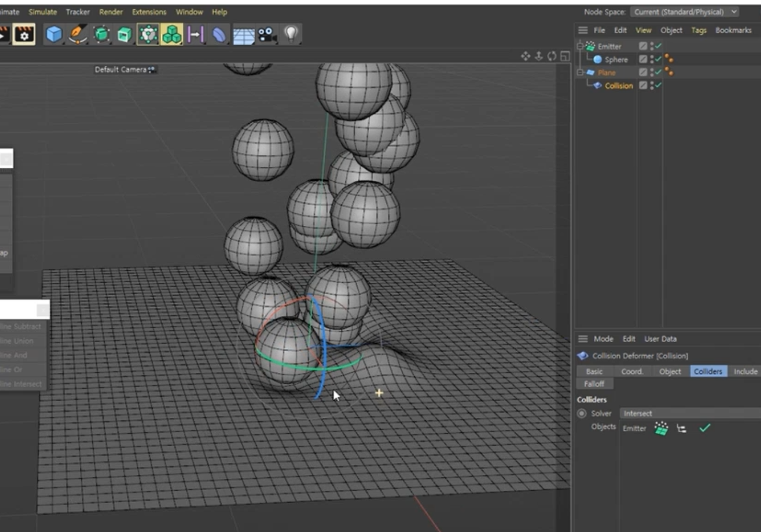761x532 pixels.
Task: Add a Cube primitive object
Action: pos(54,35)
